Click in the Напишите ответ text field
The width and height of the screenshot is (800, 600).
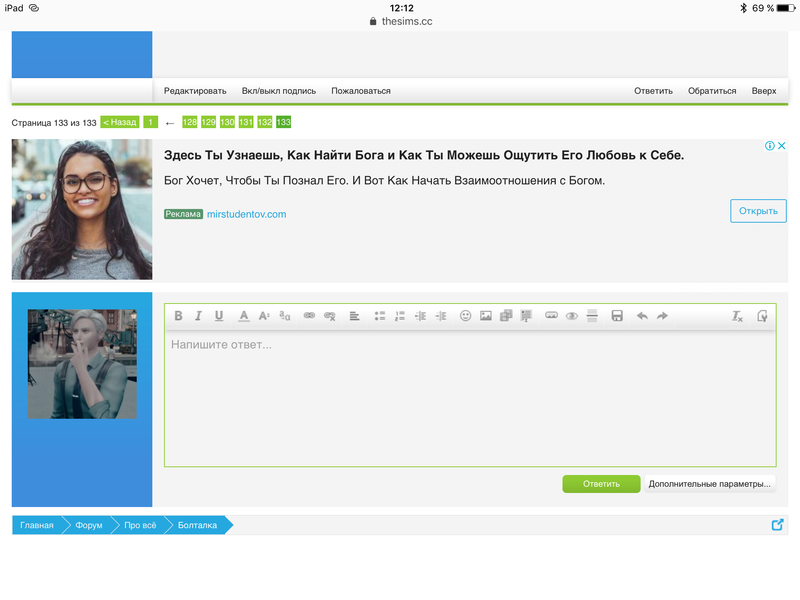pyautogui.click(x=470, y=400)
